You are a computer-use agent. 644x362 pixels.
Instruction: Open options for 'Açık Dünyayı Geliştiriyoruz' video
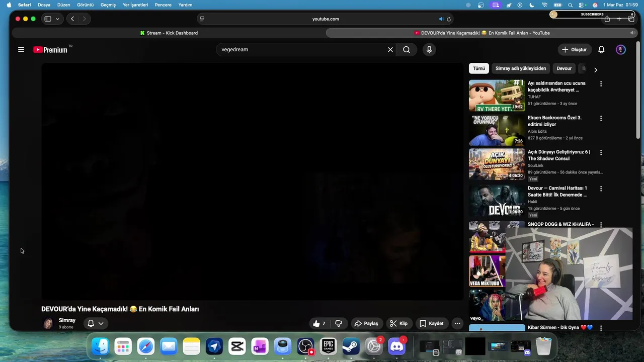tap(601, 152)
